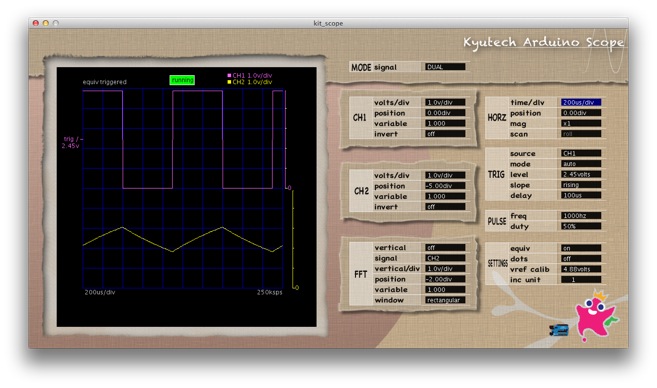
Task: Click CH2 zero-level marker at grid bottom
Action: coord(296,287)
